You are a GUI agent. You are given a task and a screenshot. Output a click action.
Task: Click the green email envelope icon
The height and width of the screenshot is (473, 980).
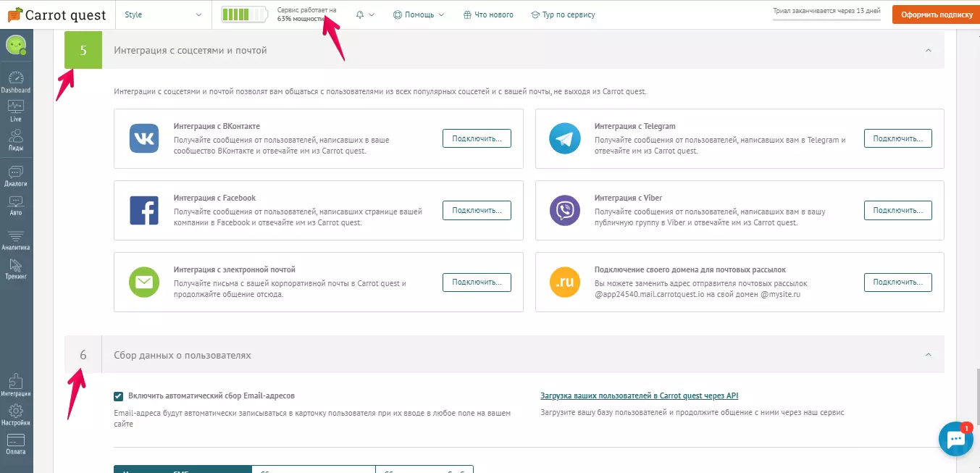click(x=144, y=282)
